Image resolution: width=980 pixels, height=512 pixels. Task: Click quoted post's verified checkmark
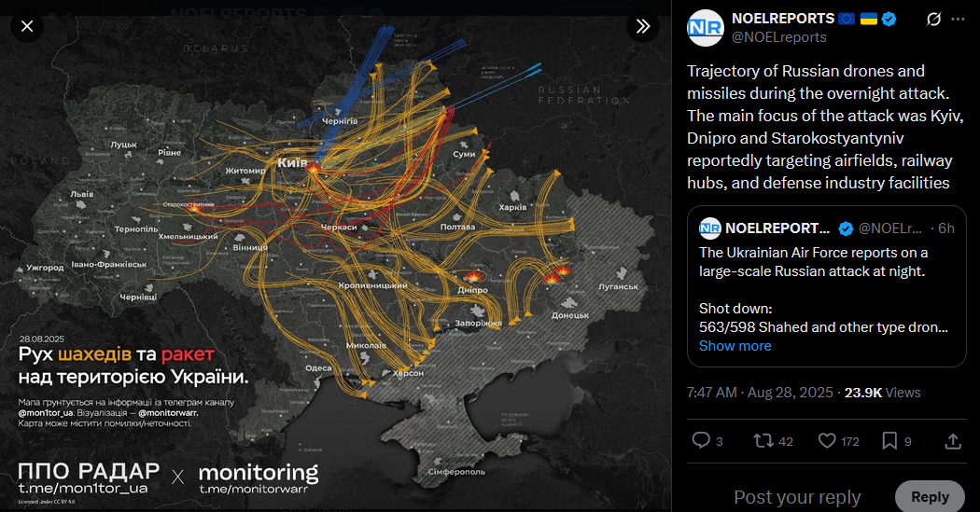[x=845, y=229]
